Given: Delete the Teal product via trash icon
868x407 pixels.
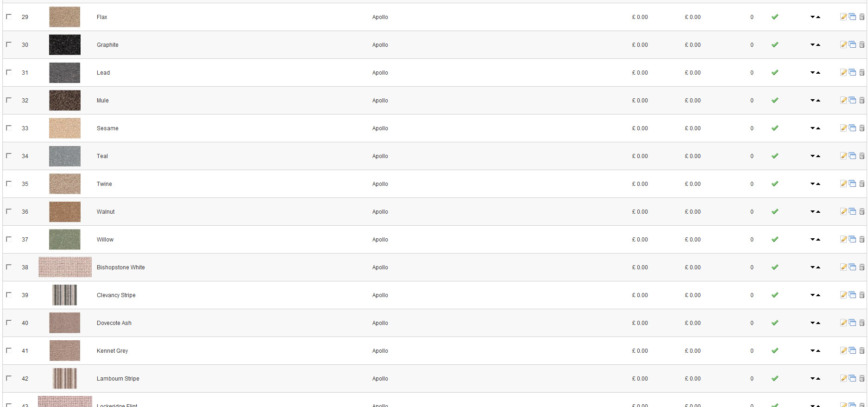Looking at the screenshot, I should 862,156.
